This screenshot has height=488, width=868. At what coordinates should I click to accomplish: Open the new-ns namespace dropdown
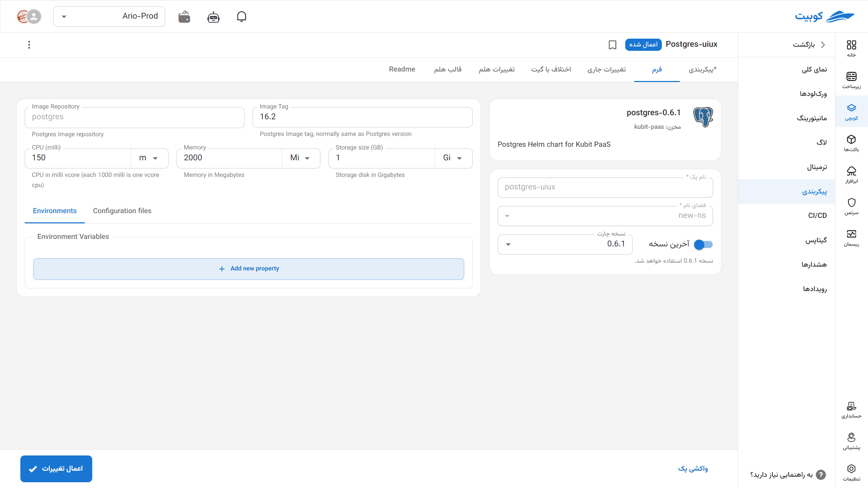tap(605, 216)
